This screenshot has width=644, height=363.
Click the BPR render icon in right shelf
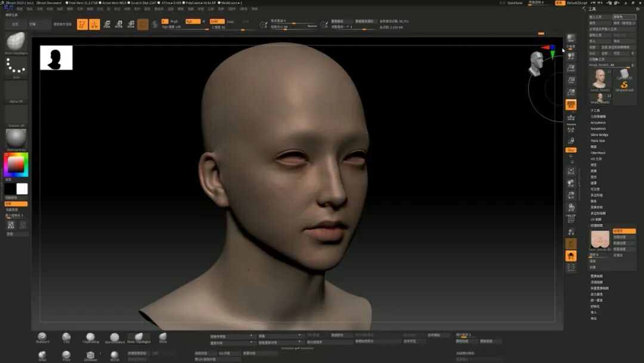[571, 39]
